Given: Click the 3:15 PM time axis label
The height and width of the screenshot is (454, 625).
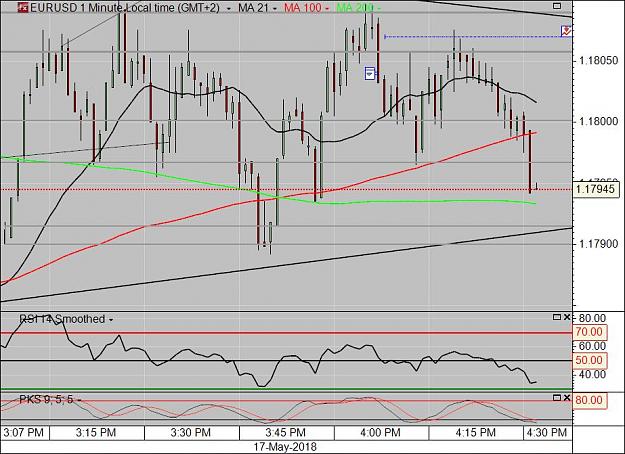Looking at the screenshot, I should coord(96,432).
